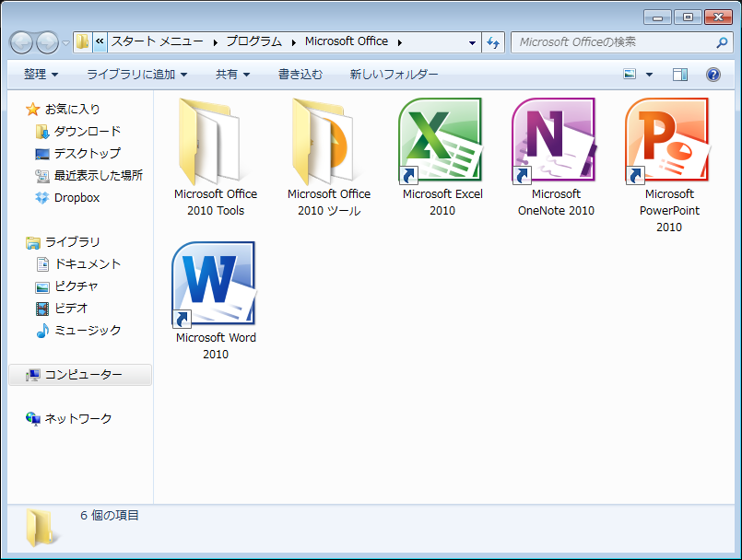Select the Microsoft Word 2010 shortcut
The image size is (742, 560).
click(216, 285)
